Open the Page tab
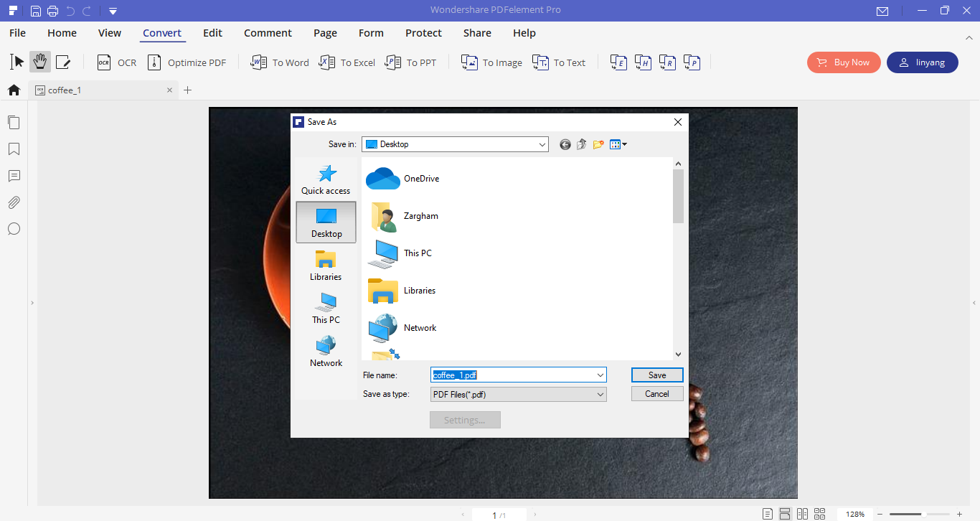 click(x=325, y=33)
